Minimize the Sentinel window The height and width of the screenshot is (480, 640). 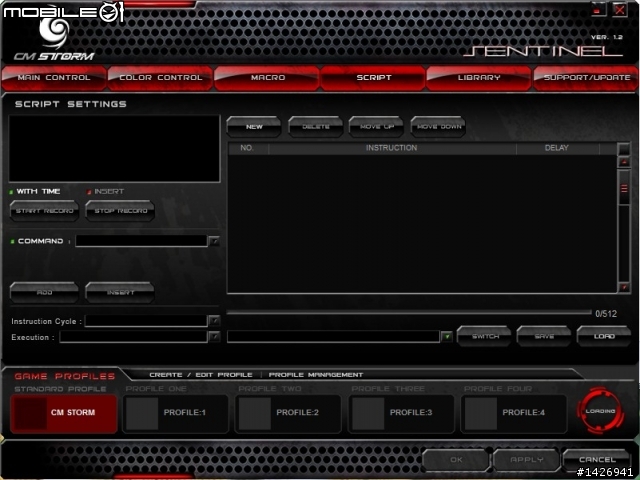click(x=598, y=9)
